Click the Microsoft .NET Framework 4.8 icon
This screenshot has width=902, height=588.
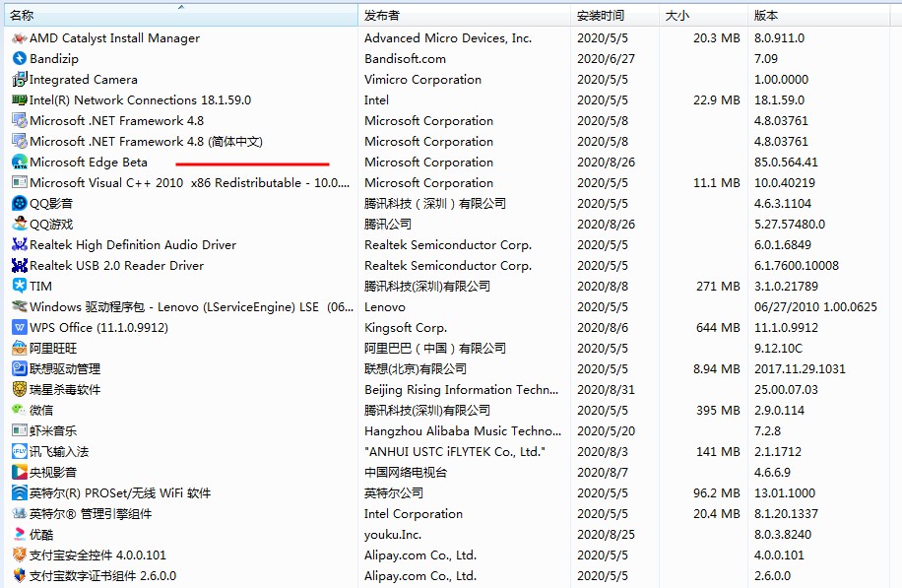tap(20, 121)
